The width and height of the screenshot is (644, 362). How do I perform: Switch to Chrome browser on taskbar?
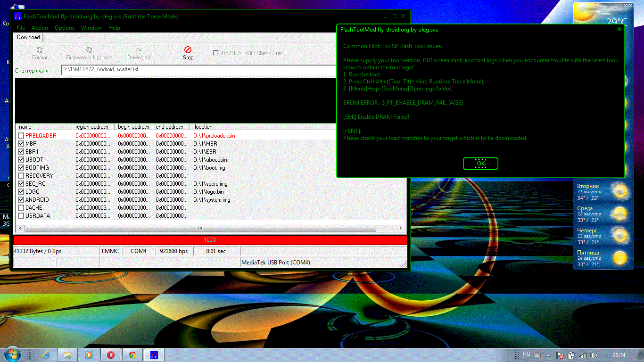tap(132, 355)
